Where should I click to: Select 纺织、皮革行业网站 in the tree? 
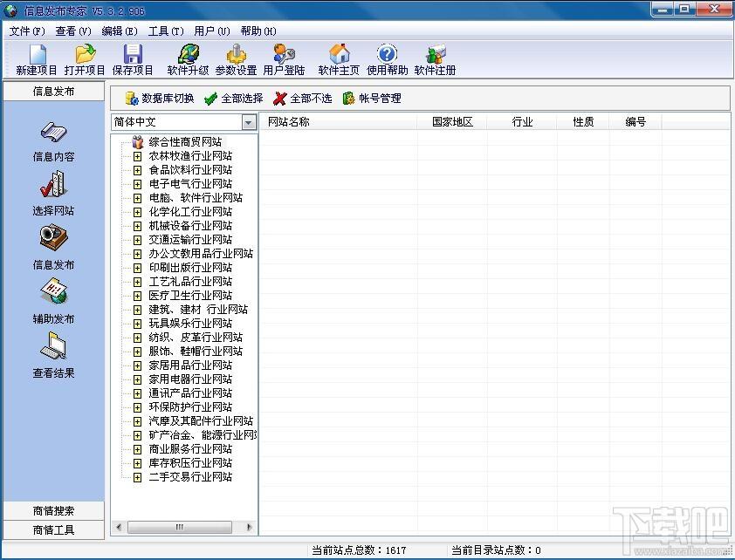(196, 338)
